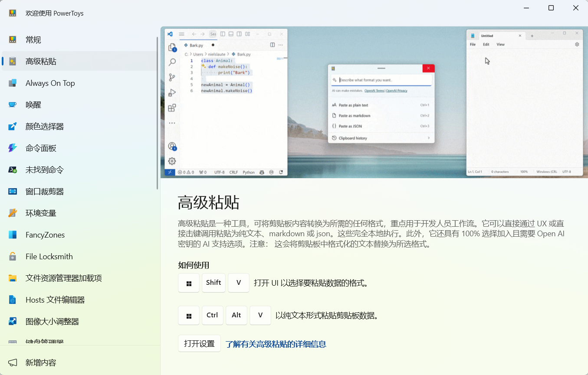Select 高级粘贴 in the sidebar
Viewport: 588px width, 375px height.
click(79, 62)
